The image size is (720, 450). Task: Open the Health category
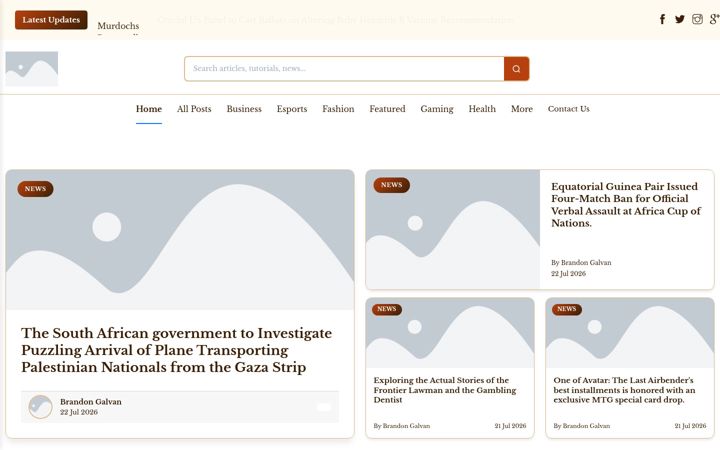pos(482,109)
